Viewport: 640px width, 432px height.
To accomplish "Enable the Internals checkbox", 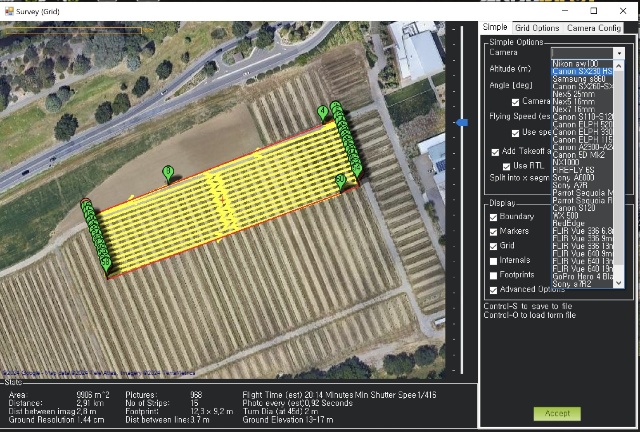I will [494, 260].
